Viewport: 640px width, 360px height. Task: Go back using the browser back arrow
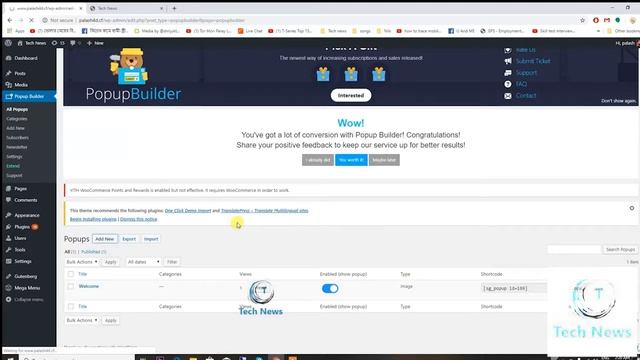pos(9,20)
